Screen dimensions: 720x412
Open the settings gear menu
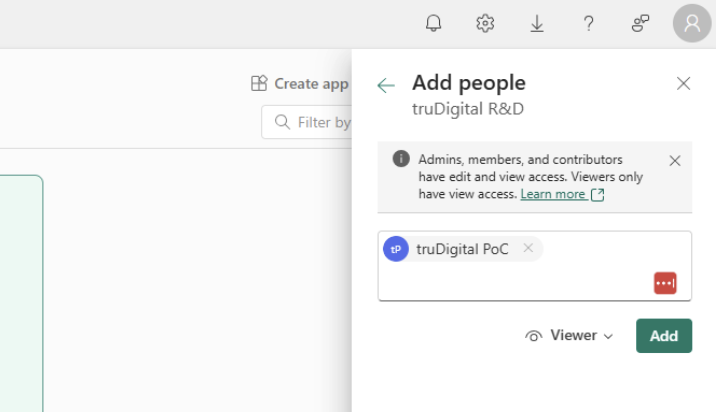pos(485,23)
